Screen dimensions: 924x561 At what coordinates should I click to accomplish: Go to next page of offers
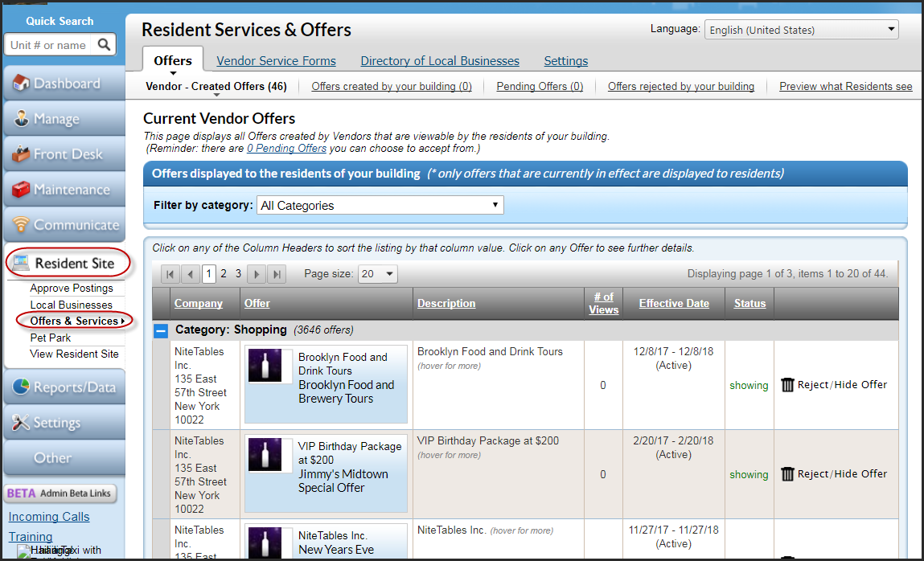[x=257, y=274]
